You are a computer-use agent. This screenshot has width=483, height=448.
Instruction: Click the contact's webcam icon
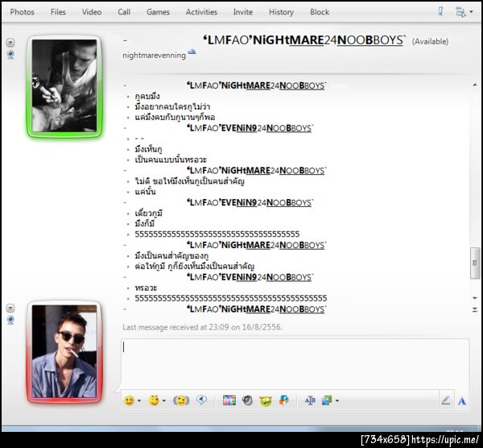[x=10, y=55]
